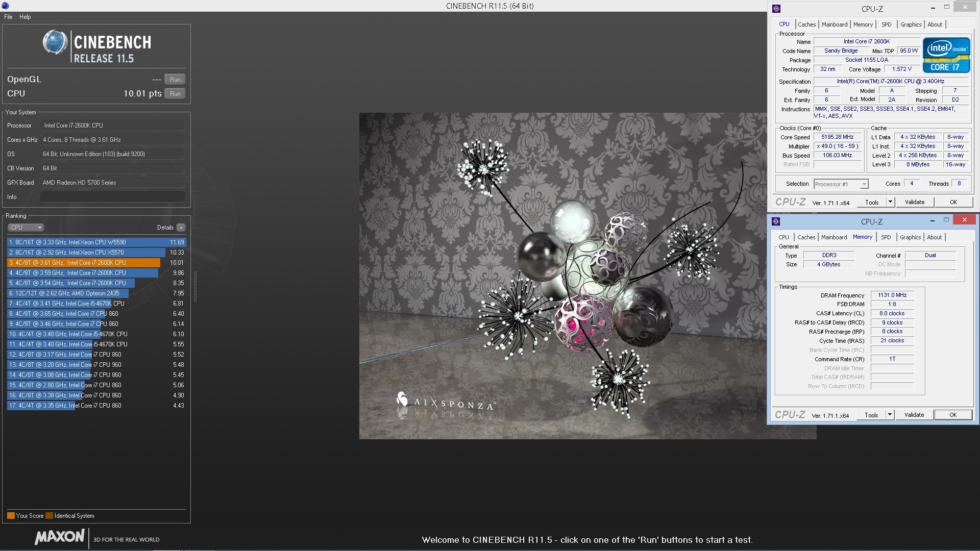Switch to Caches tab in bottom CPU-Z window
The width and height of the screenshot is (980, 551).
click(x=806, y=237)
